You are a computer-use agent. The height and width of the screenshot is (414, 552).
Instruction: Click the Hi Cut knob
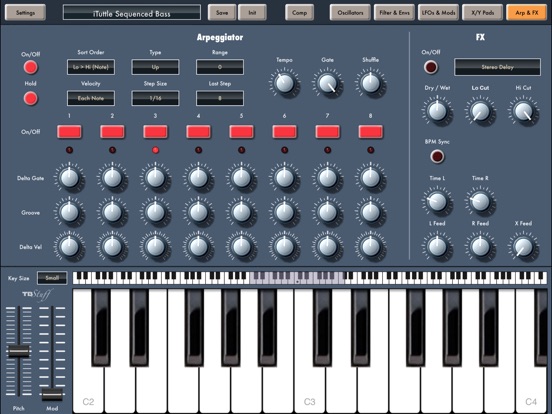pyautogui.click(x=523, y=111)
